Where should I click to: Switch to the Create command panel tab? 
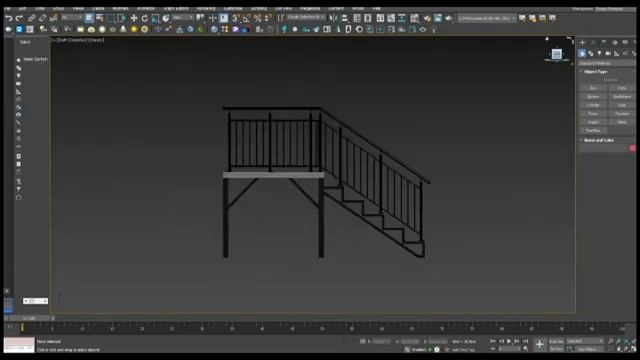[582, 42]
